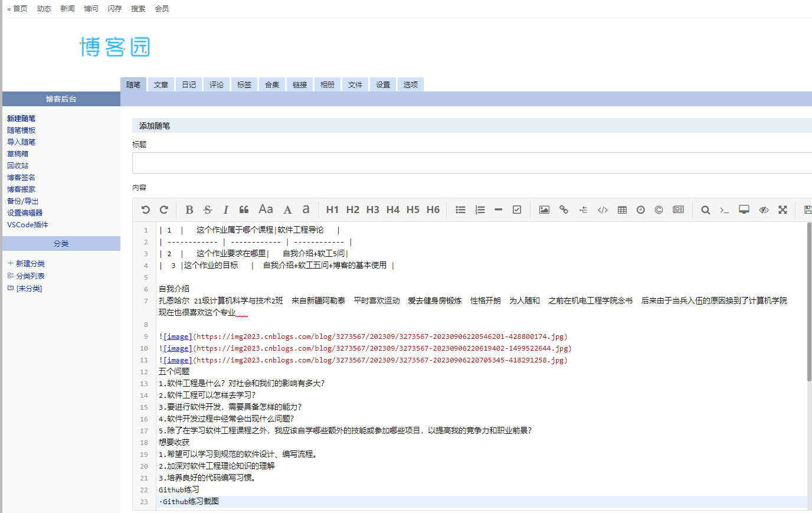The height and width of the screenshot is (513, 812).
Task: Insert an H1 heading
Action: (x=332, y=210)
